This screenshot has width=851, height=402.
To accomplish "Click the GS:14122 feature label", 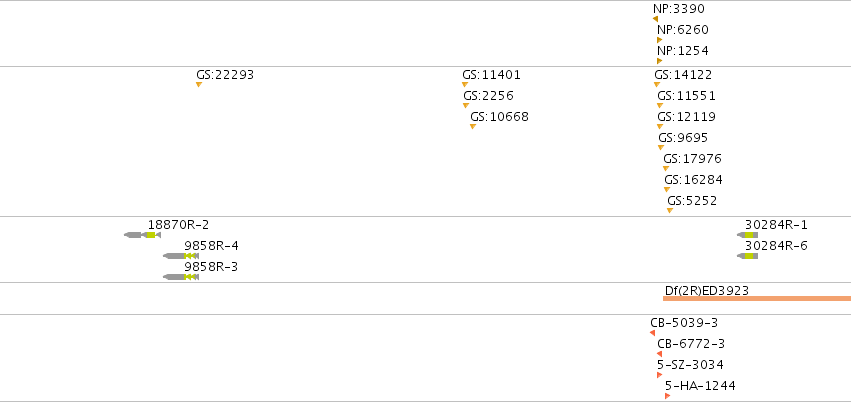I will click(x=683, y=75).
